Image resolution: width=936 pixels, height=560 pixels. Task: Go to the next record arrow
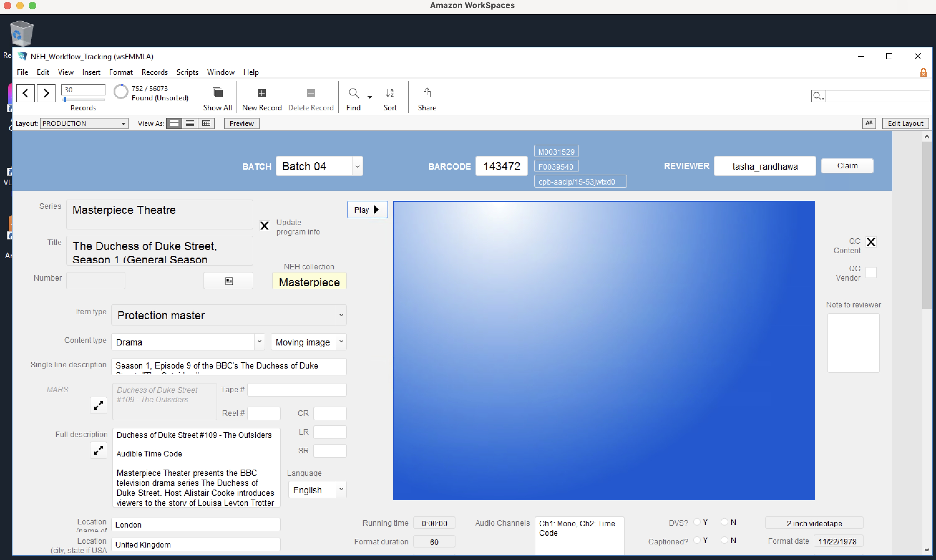point(46,93)
